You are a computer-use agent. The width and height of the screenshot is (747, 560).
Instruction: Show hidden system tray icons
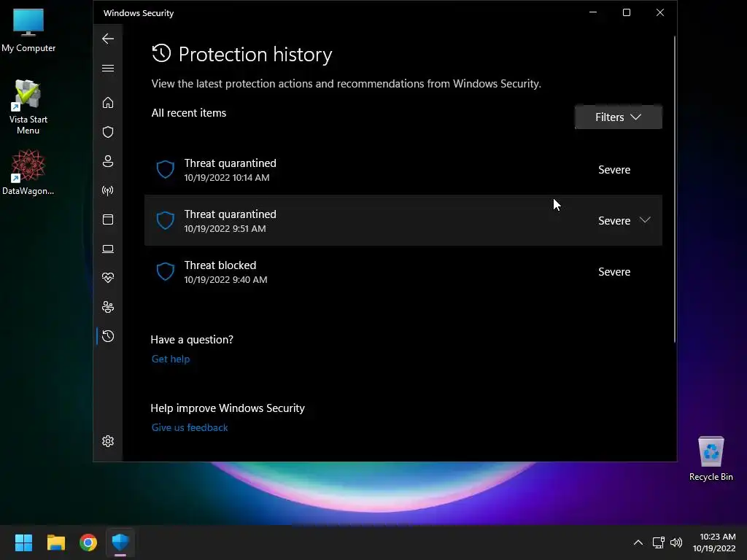pos(638,542)
